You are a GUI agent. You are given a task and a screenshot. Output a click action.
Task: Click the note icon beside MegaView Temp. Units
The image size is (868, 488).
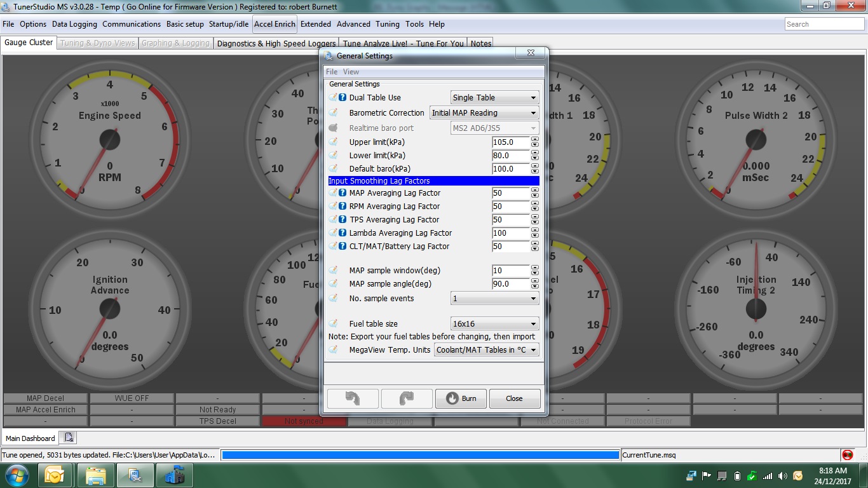pyautogui.click(x=333, y=349)
